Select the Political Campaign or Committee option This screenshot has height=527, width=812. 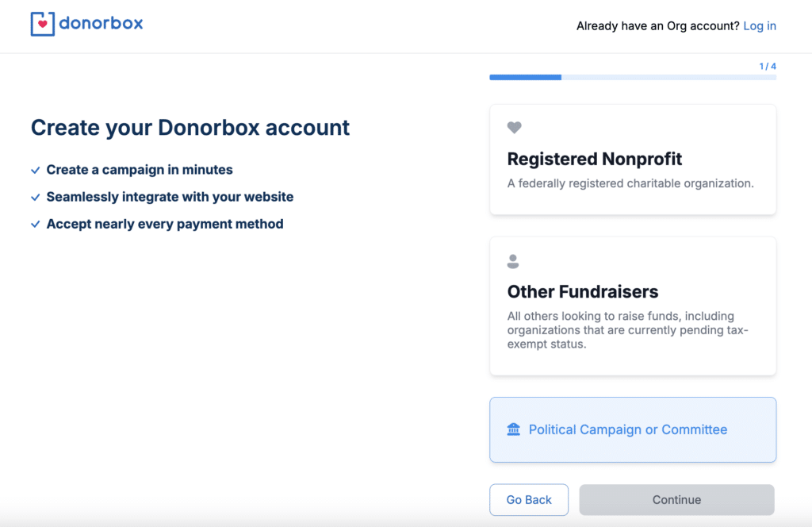[633, 429]
